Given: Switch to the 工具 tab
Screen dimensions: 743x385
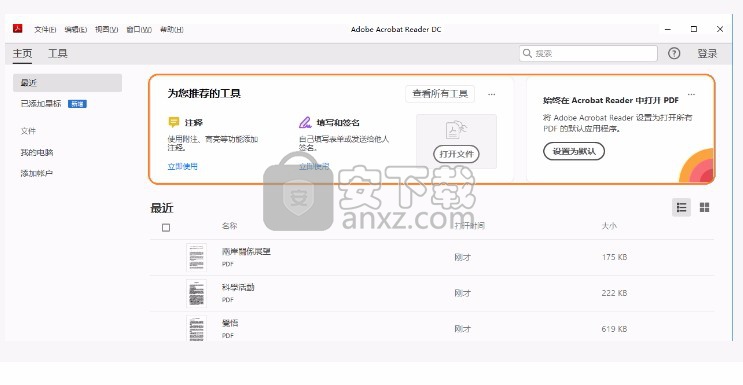Looking at the screenshot, I should pos(58,54).
